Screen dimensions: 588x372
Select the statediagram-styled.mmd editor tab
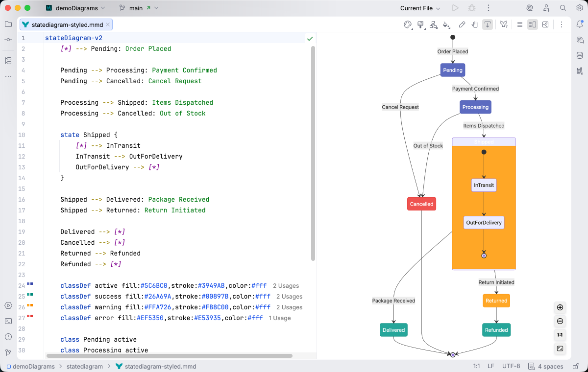[x=67, y=24]
